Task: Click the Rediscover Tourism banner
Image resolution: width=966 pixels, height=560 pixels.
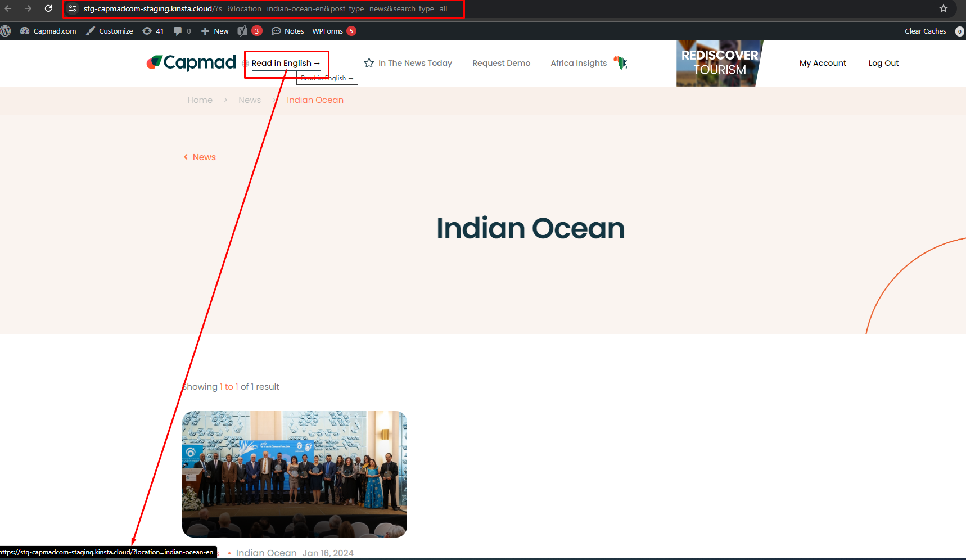Action: coord(719,63)
